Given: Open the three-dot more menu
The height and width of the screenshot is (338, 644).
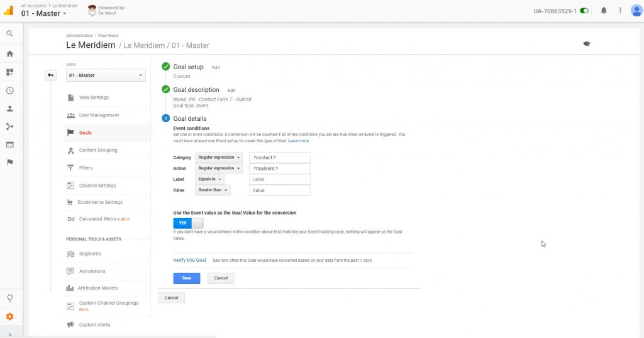Looking at the screenshot, I should tap(620, 11).
